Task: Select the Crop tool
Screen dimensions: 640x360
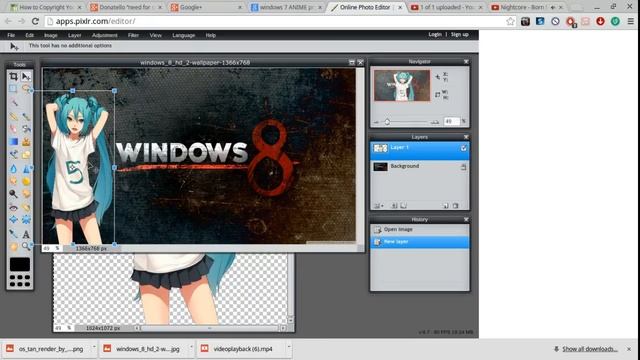Action: click(x=13, y=76)
